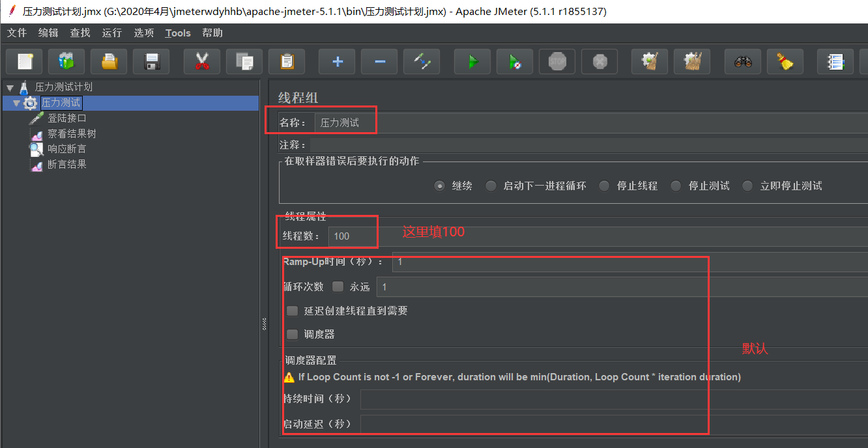The height and width of the screenshot is (448, 868).
Task: Reset search with yellow broom icon
Action: tap(785, 62)
